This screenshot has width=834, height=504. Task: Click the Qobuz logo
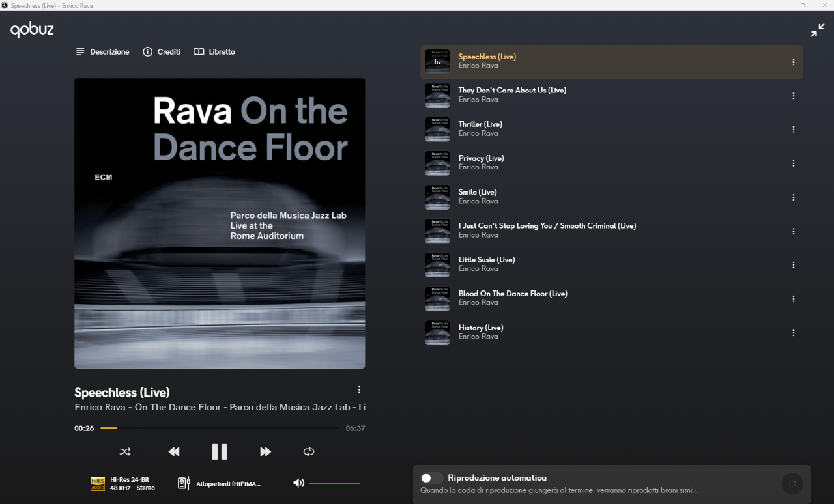(x=32, y=30)
